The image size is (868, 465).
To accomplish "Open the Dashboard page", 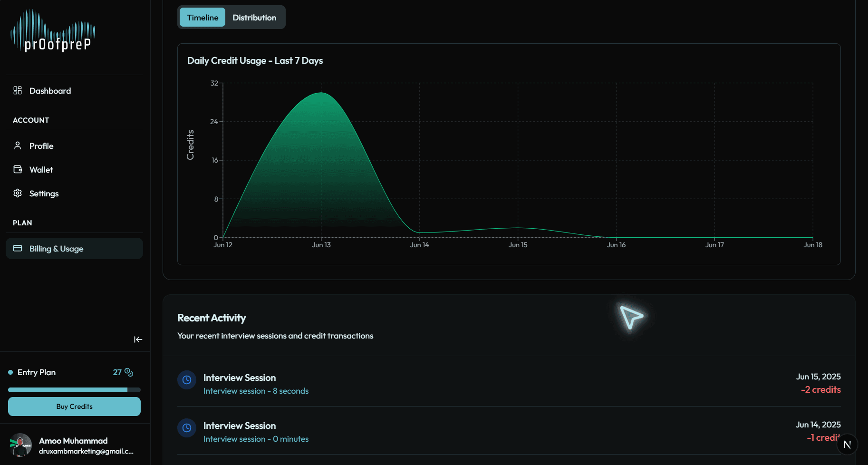I will click(74, 90).
